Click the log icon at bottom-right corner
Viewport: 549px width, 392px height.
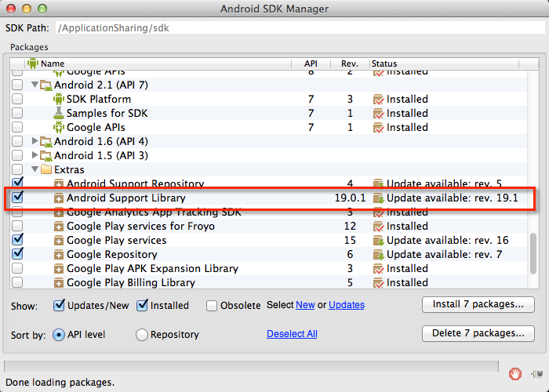tap(536, 373)
